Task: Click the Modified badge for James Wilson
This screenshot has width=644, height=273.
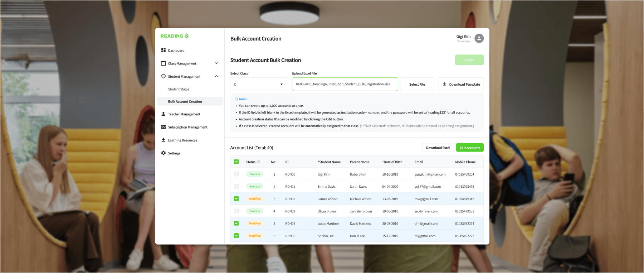Action: pos(255,199)
